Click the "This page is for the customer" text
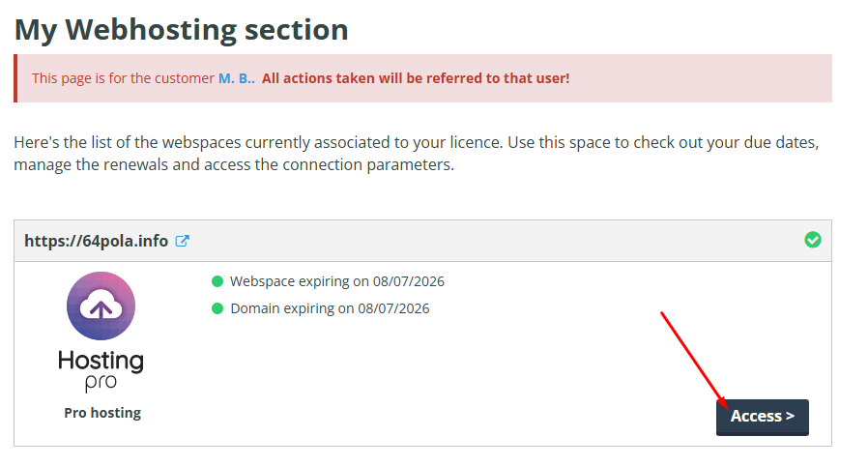Screen dimensions: 868x466 pos(123,78)
